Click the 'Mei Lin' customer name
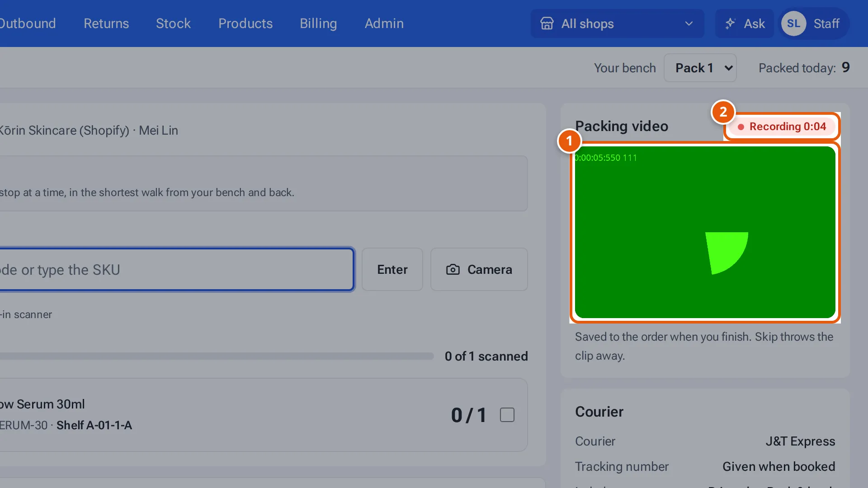The width and height of the screenshot is (868, 488). pyautogui.click(x=158, y=130)
